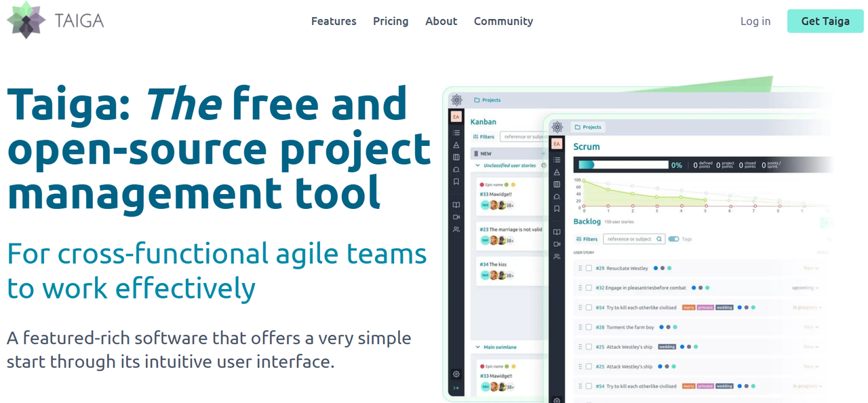Viewport: 868px width, 403px height.
Task: Click the gem logo in Kanban window sidebar
Action: (456, 100)
